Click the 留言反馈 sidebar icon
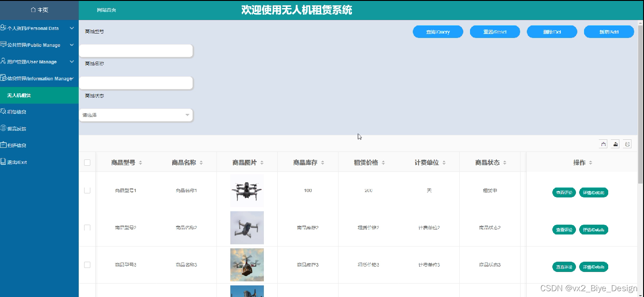Screen dimensions: 644x297 tap(3, 128)
